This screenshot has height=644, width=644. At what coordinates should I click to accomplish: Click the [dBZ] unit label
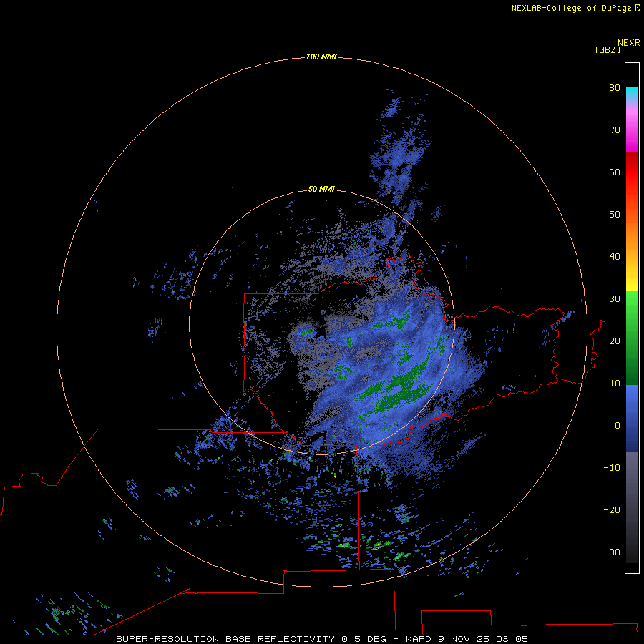pyautogui.click(x=608, y=50)
